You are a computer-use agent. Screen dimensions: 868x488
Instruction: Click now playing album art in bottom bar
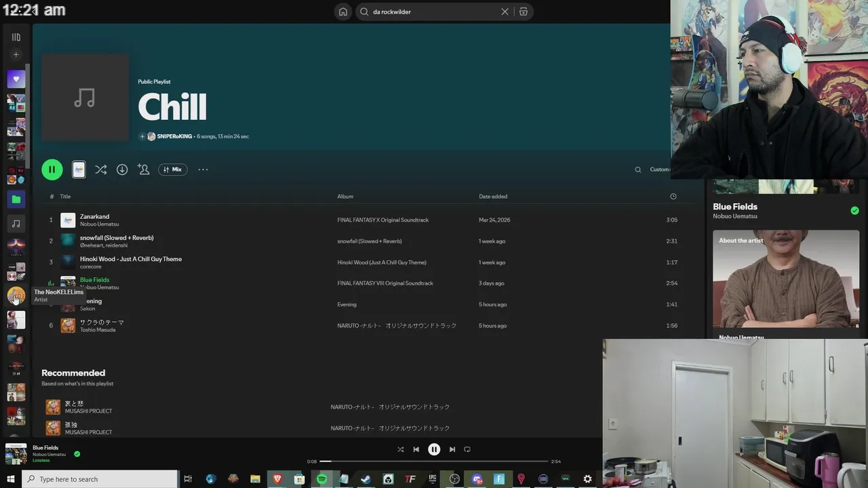(x=16, y=454)
